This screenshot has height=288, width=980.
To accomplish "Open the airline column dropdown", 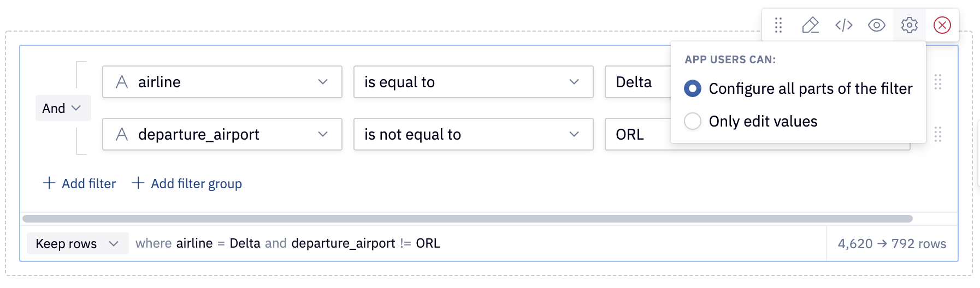I will (x=222, y=82).
